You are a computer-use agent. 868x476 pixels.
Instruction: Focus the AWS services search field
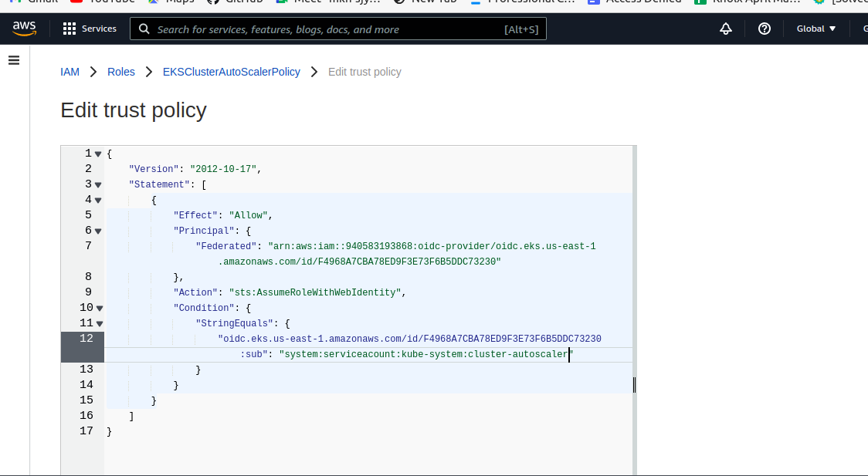(337, 29)
